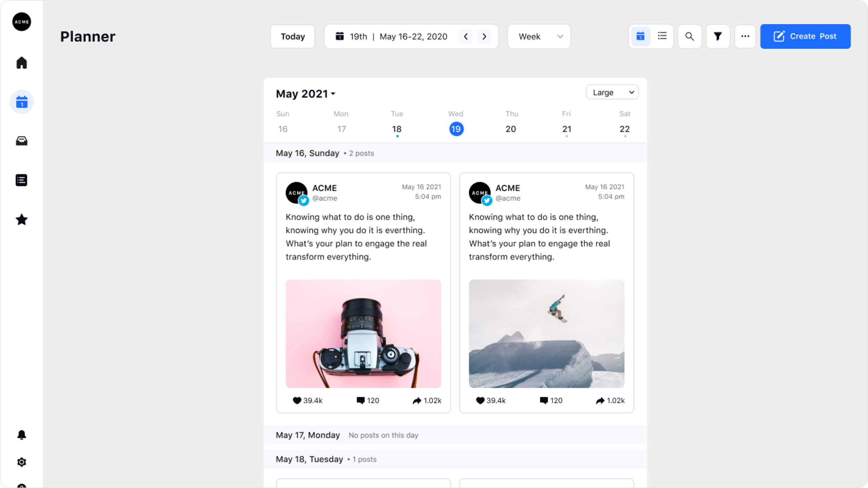868x488 pixels.
Task: Go to Home in the sidebar
Action: (x=22, y=63)
